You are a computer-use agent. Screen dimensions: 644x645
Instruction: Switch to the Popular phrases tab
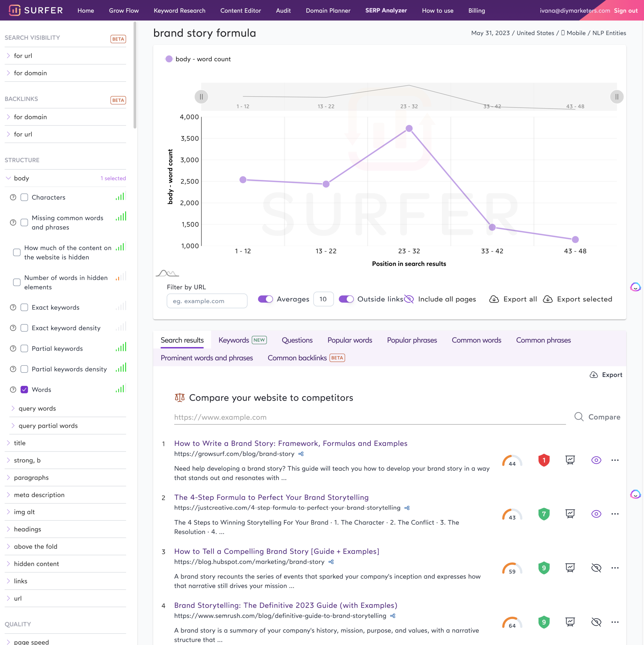click(412, 340)
